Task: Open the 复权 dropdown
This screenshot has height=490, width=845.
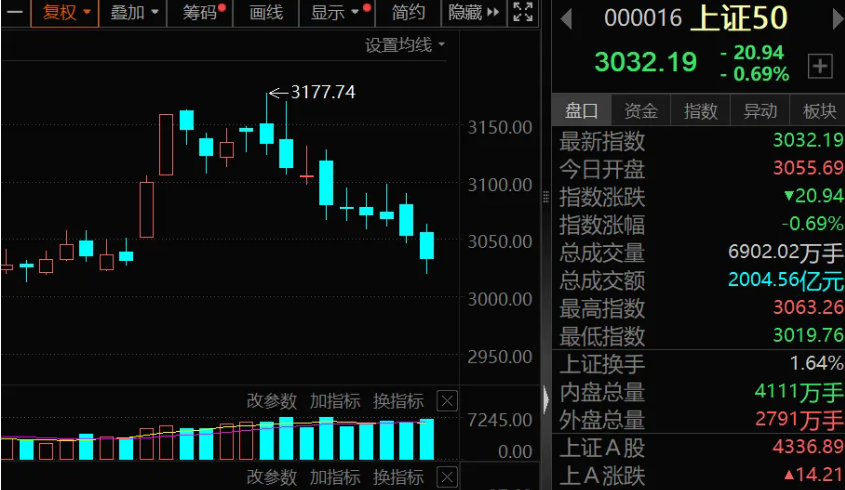Action: [x=65, y=12]
